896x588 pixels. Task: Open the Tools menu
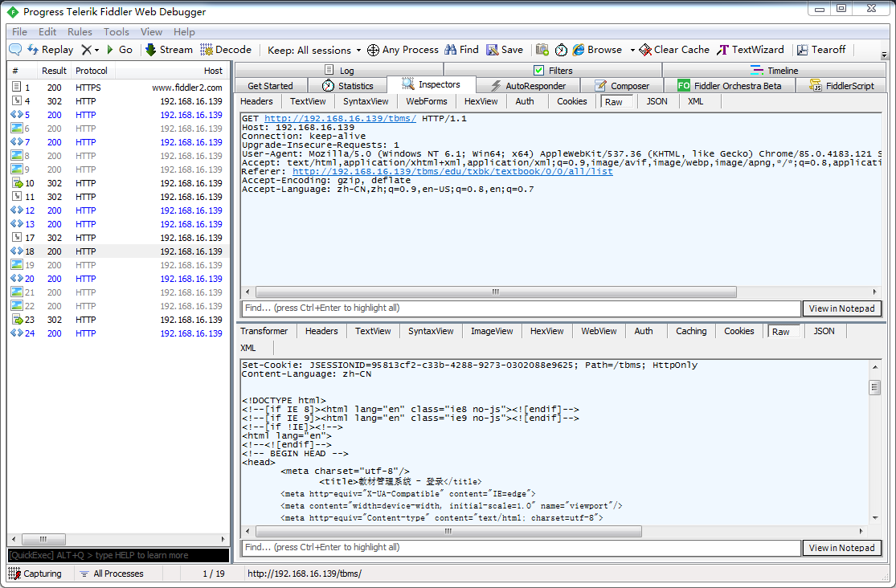116,32
